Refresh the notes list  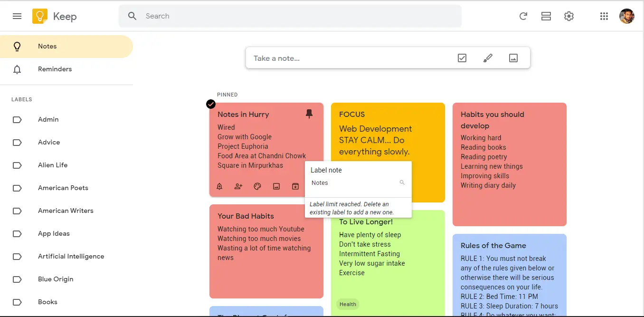(523, 16)
